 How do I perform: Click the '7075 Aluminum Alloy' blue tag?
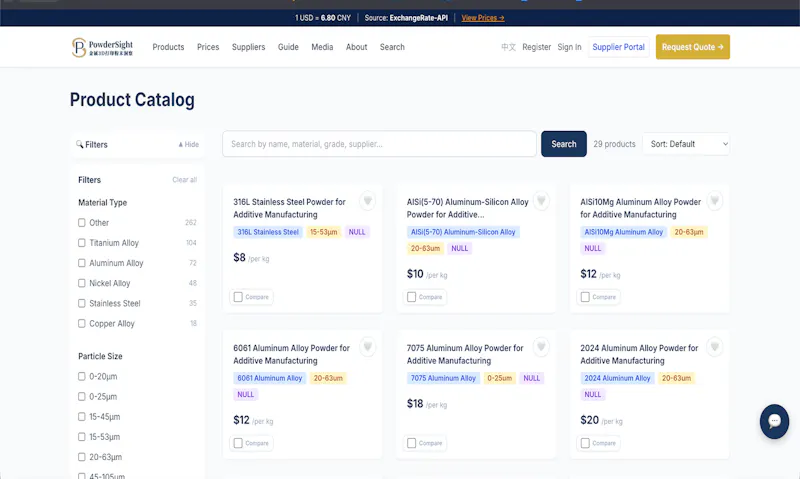[x=443, y=378]
